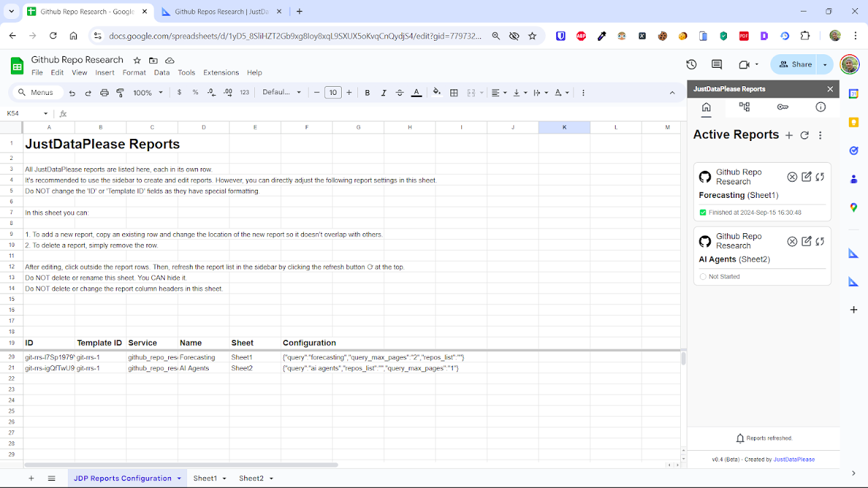The height and width of the screenshot is (488, 868).
Task: Click the formula bar input
Action: [376, 114]
